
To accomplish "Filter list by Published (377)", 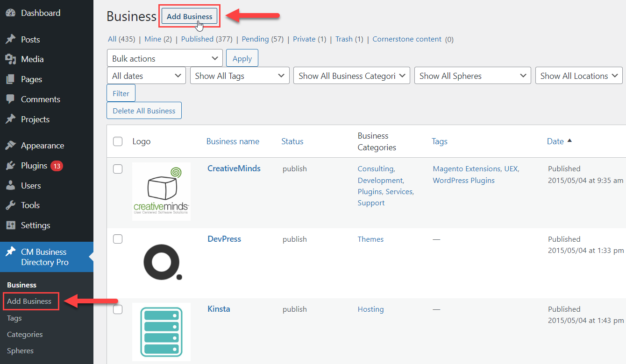I will pyautogui.click(x=207, y=39).
